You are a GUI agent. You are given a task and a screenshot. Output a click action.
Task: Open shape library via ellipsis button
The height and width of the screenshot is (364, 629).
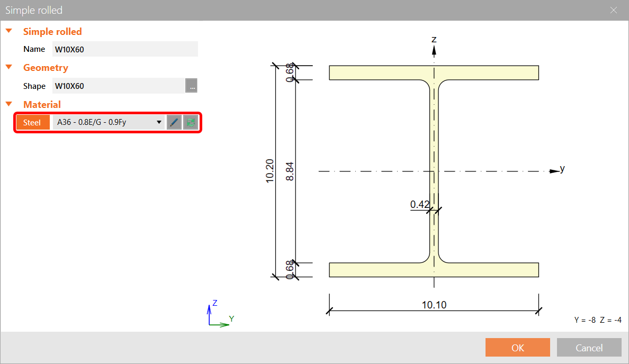coord(192,85)
